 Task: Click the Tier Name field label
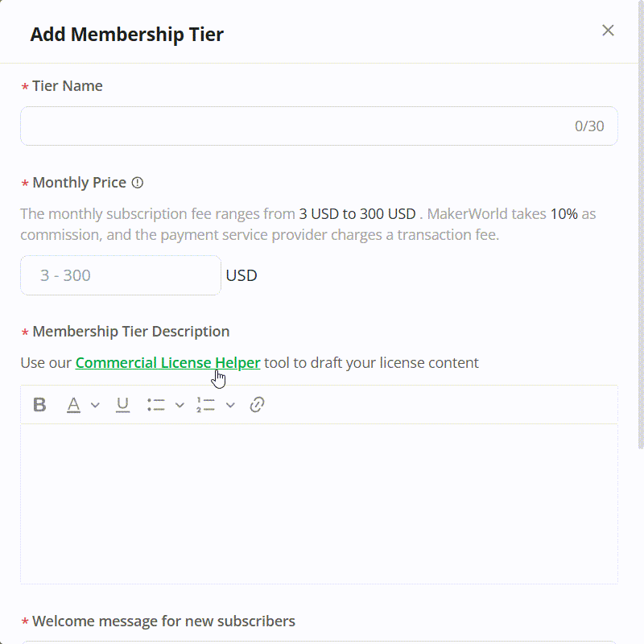tap(67, 86)
